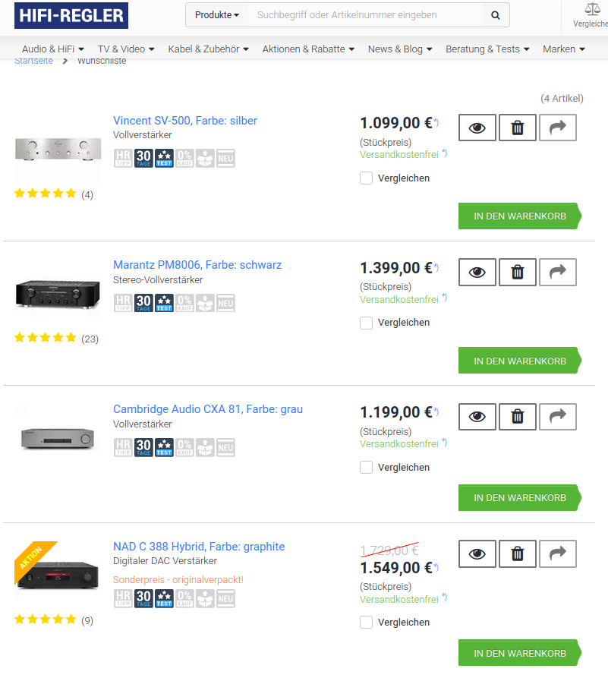Click share arrow for Vincent SV-500
The height and width of the screenshot is (700, 608).
(x=558, y=128)
